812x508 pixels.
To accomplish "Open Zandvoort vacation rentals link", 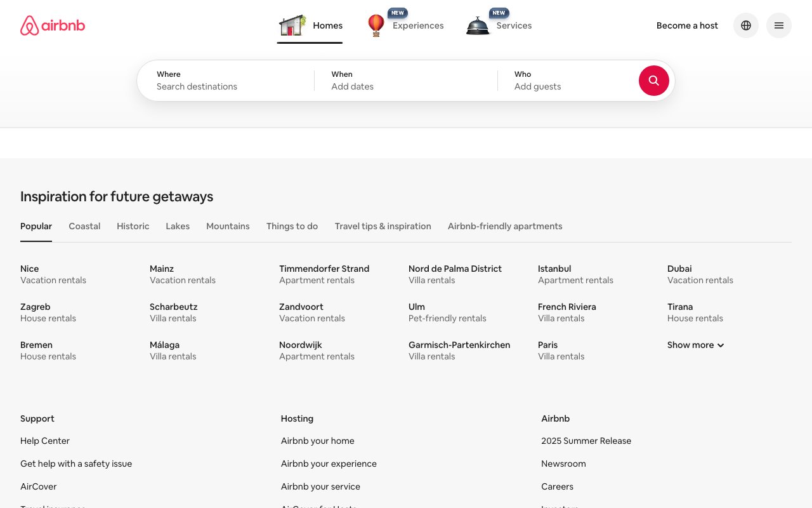I will tap(312, 312).
